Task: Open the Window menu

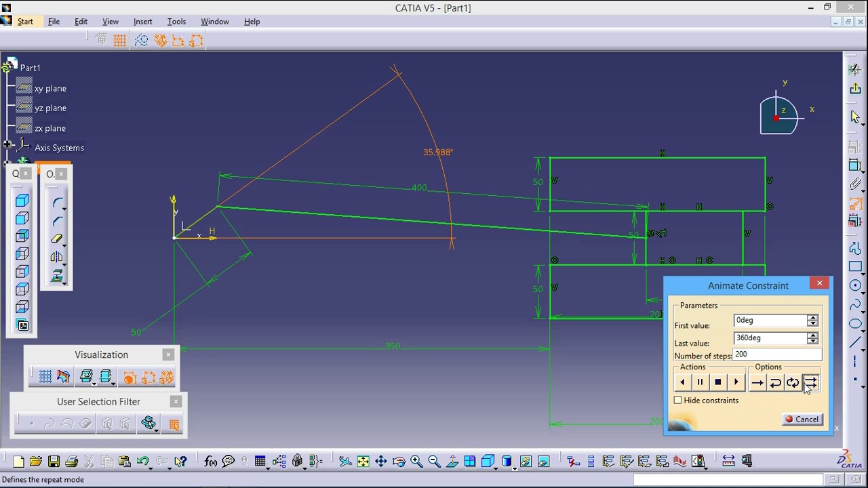Action: (x=215, y=22)
